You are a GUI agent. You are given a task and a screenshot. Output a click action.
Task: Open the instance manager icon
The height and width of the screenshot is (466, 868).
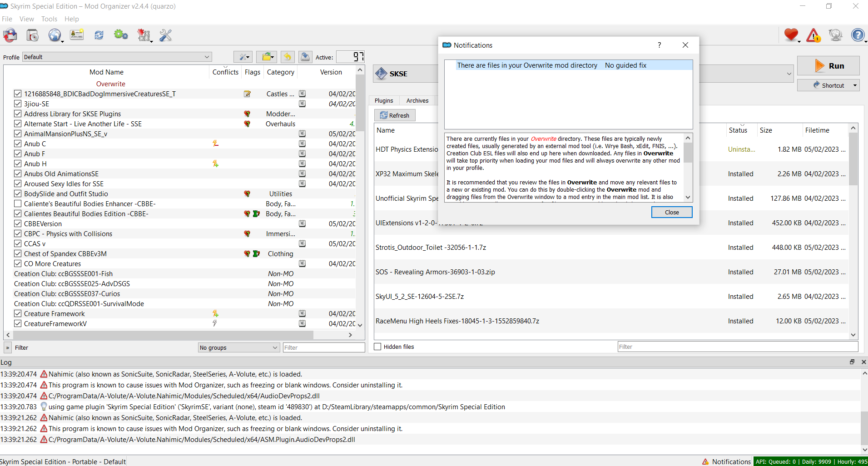10,35
